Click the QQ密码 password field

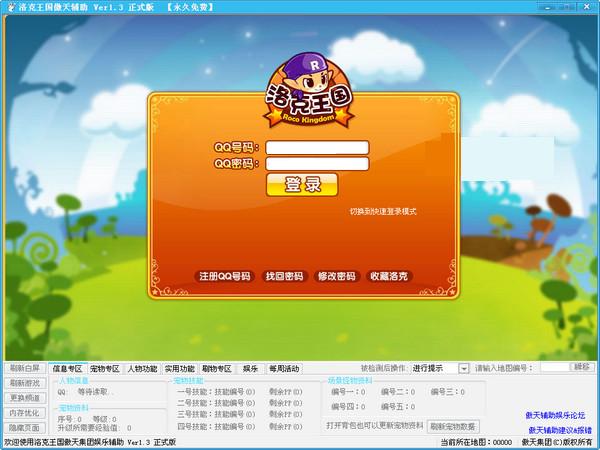click(x=317, y=164)
